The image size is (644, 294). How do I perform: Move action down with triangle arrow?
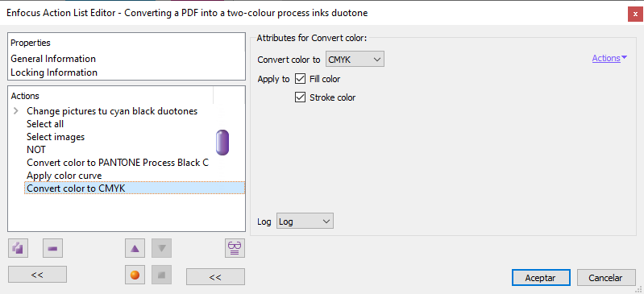[161, 248]
